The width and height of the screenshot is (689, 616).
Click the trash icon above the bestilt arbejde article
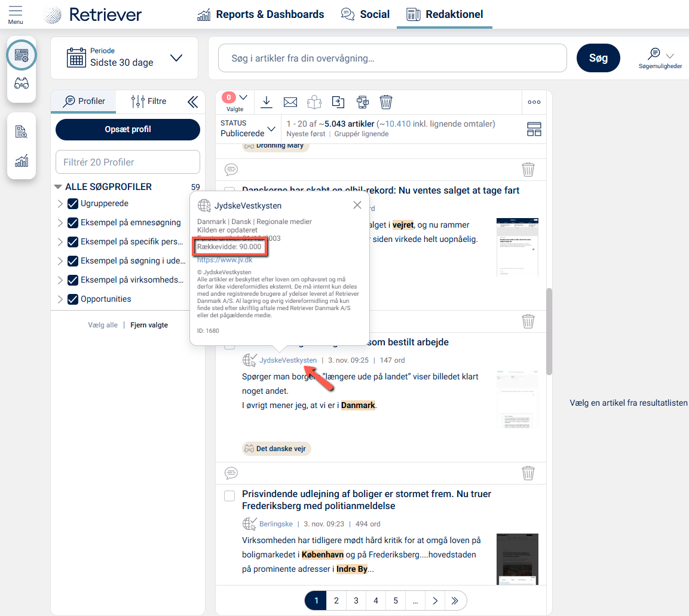pos(528,321)
